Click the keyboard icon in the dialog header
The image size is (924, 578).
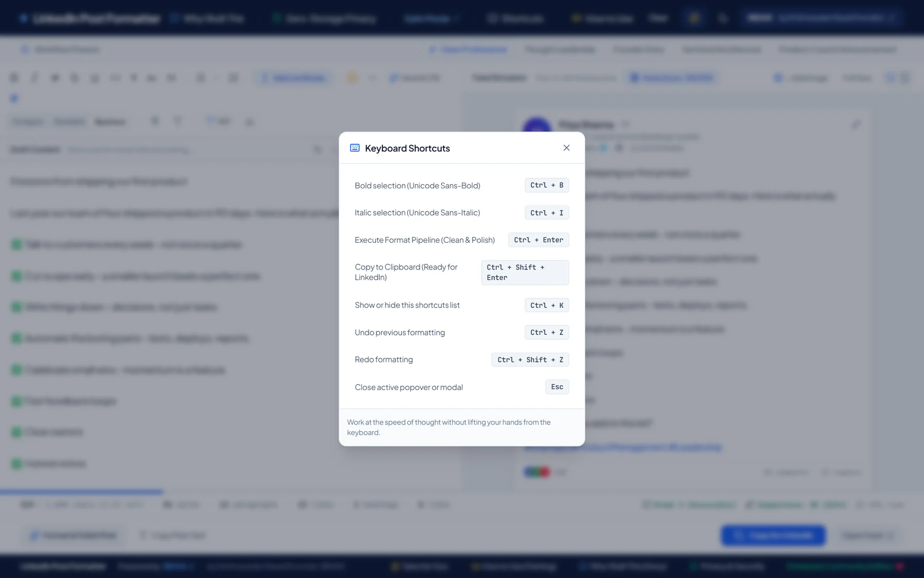point(355,148)
